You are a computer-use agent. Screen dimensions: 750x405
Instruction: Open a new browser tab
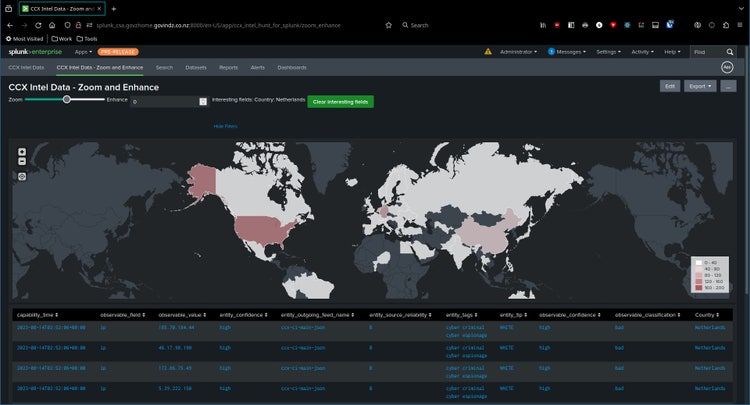click(x=114, y=8)
